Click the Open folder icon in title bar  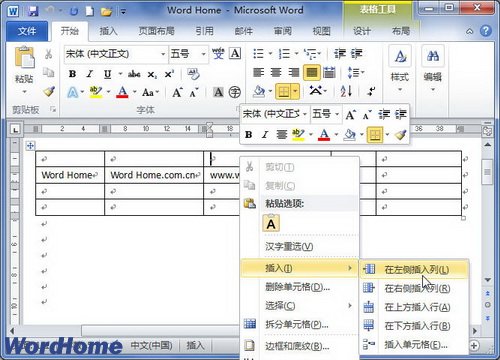coord(106,12)
